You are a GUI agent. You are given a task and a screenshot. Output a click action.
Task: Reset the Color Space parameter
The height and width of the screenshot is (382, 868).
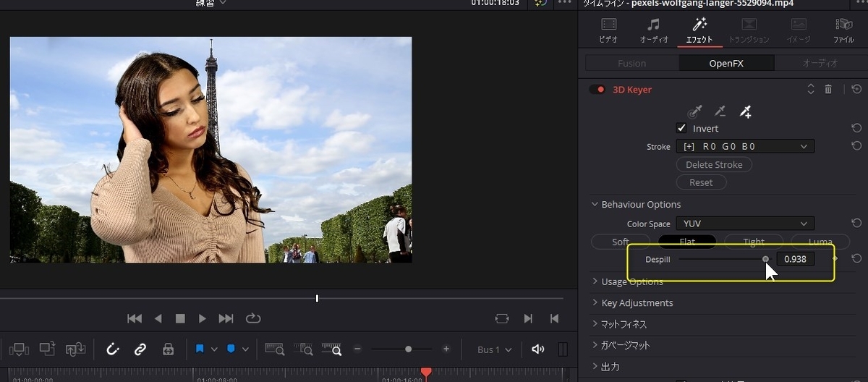click(x=856, y=224)
